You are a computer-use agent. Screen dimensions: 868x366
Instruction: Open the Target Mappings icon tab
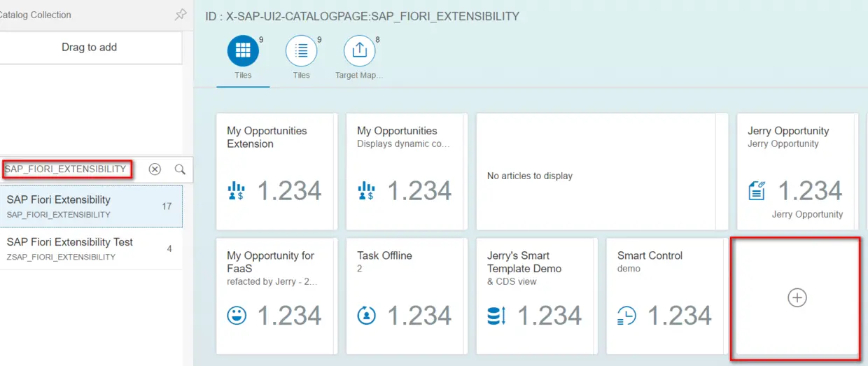tap(359, 50)
